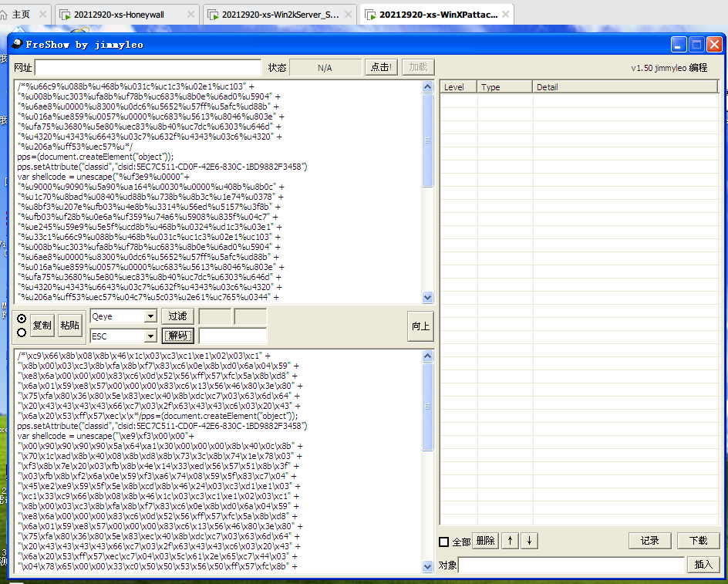Viewport: 728px width, 584px height.
Task: Click the Win2kServer tab VM icon
Action: pyautogui.click(x=214, y=15)
